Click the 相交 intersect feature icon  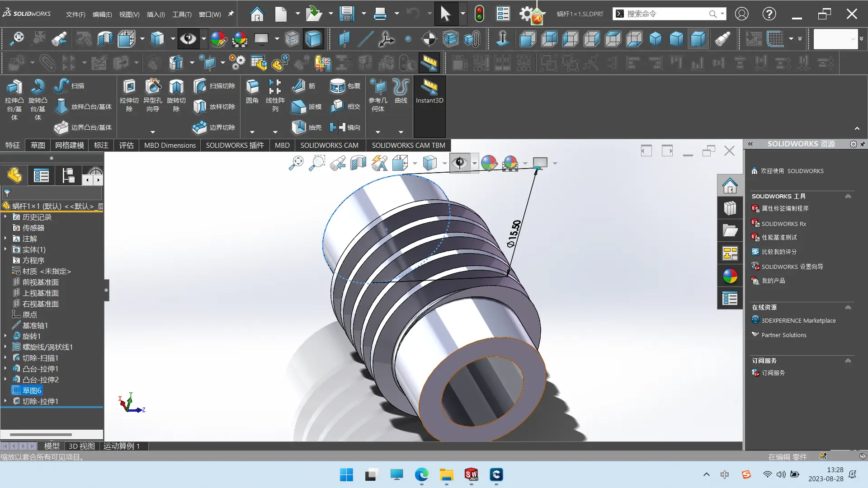(337, 107)
